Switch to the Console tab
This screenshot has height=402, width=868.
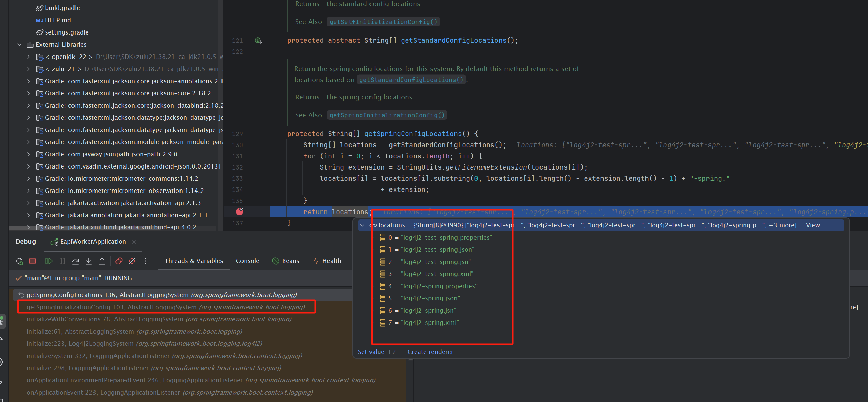point(247,261)
